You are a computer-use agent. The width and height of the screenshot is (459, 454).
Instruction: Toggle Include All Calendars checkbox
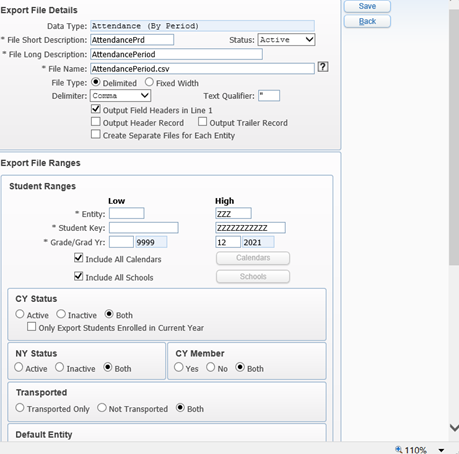click(79, 258)
